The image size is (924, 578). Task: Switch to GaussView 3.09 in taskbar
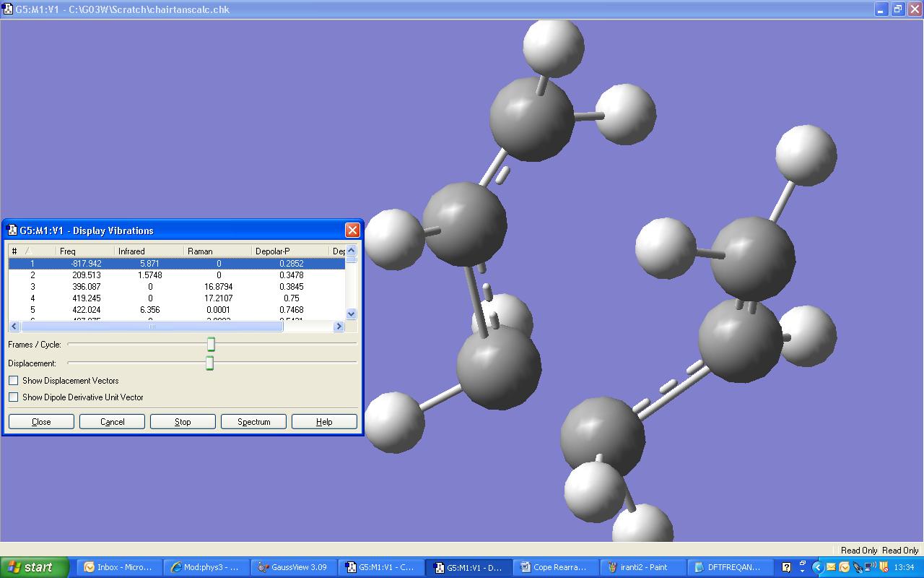tap(293, 567)
